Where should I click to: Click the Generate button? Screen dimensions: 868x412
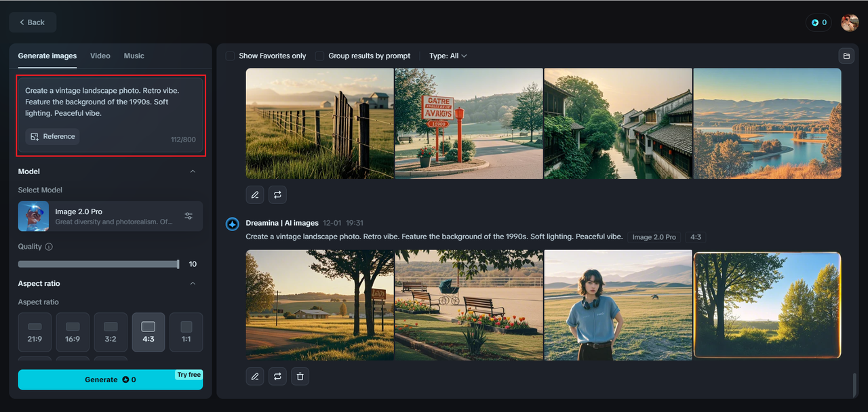coord(111,379)
